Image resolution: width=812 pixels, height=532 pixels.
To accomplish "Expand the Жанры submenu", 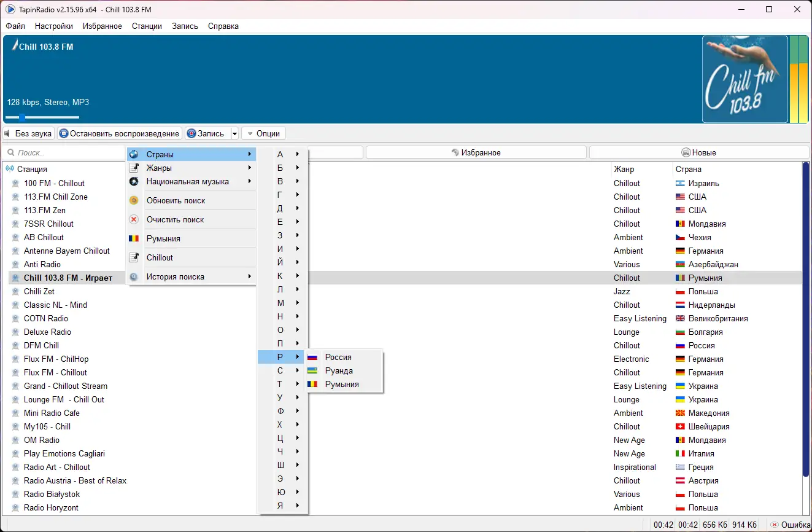I will point(191,168).
